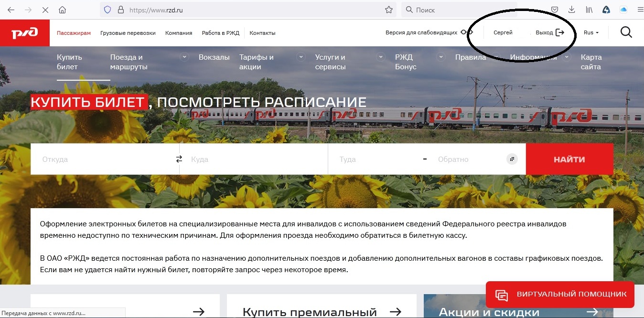Stop page loading in browser toolbar

45,10
